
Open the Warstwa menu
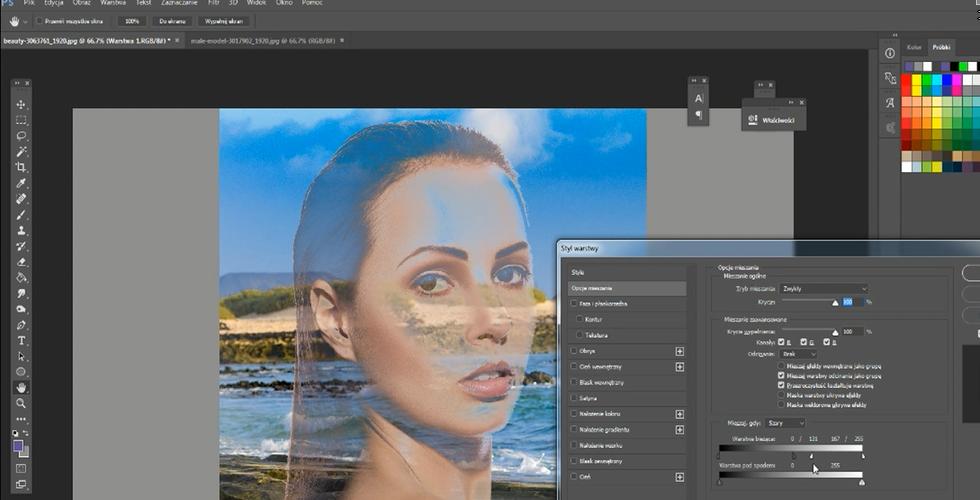tap(112, 3)
